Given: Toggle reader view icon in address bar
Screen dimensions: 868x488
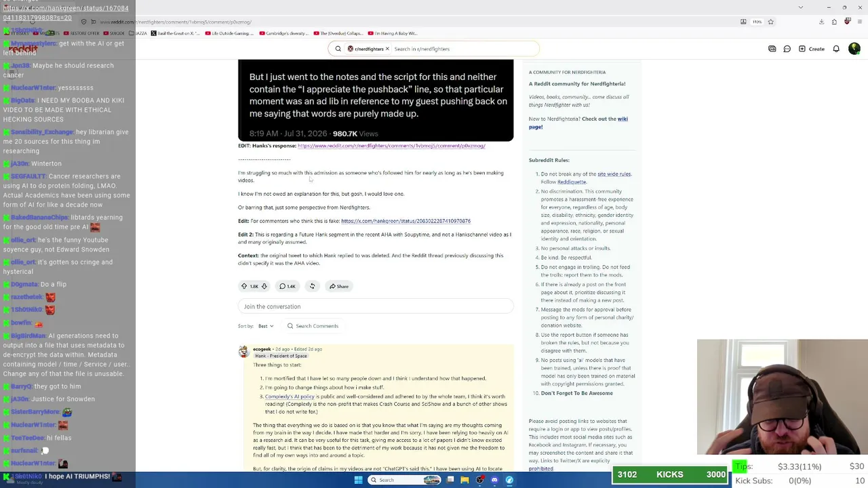Looking at the screenshot, I should point(743,22).
